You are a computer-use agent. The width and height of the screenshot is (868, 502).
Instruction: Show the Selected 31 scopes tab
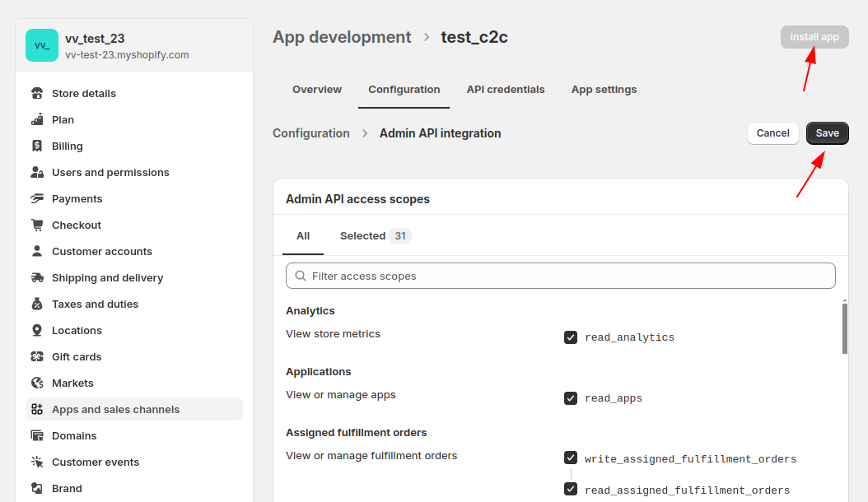point(376,236)
